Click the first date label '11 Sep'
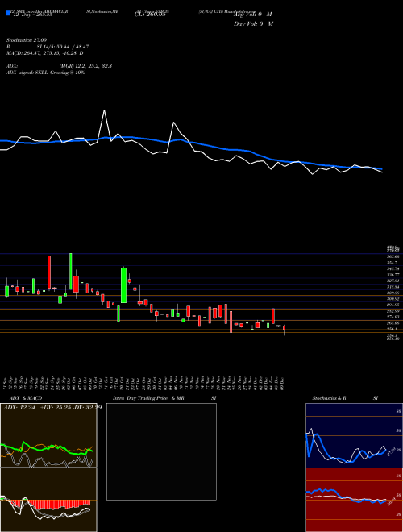 (x=6, y=382)
